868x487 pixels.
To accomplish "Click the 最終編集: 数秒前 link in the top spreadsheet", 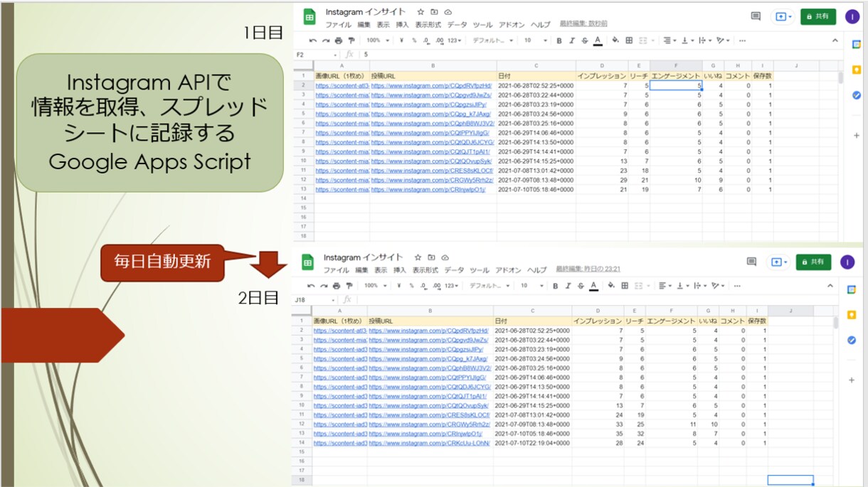I will coord(583,24).
